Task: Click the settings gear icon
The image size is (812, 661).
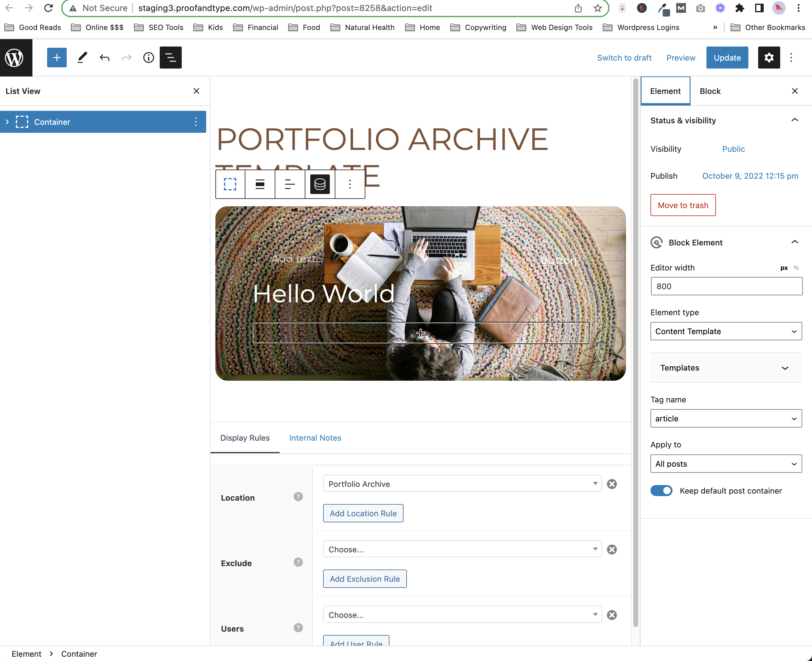Action: tap(769, 58)
